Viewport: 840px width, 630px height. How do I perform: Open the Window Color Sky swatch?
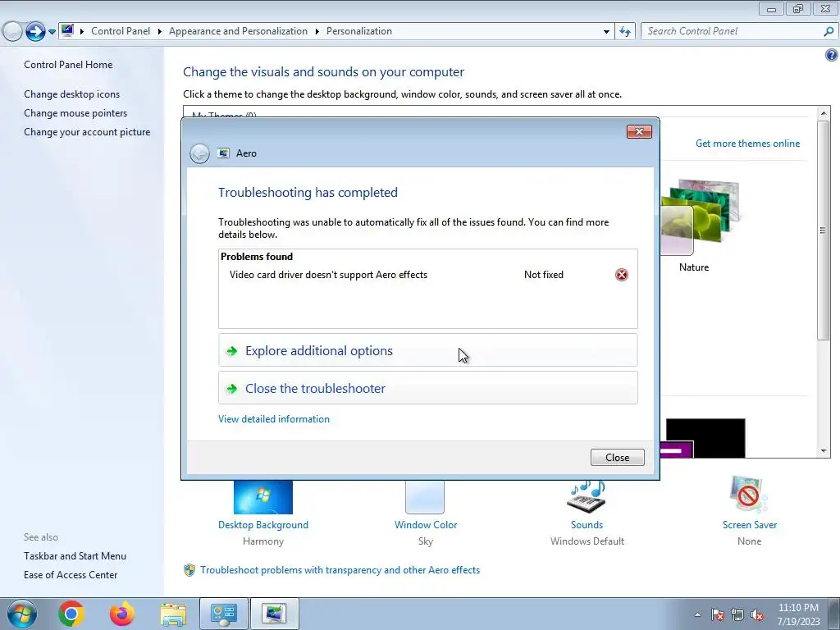(425, 497)
